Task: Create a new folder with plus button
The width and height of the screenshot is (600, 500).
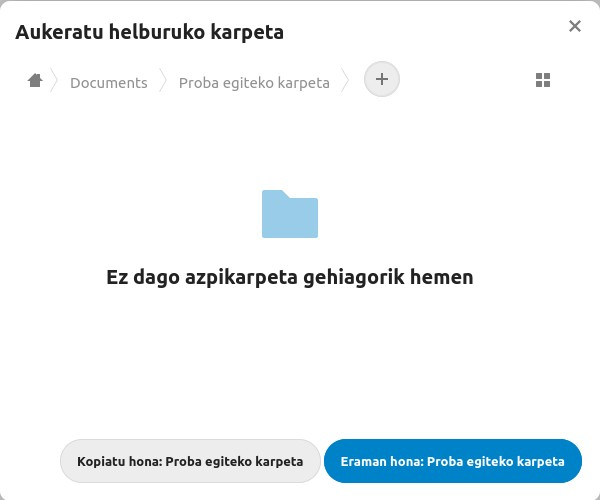Action: (x=381, y=80)
